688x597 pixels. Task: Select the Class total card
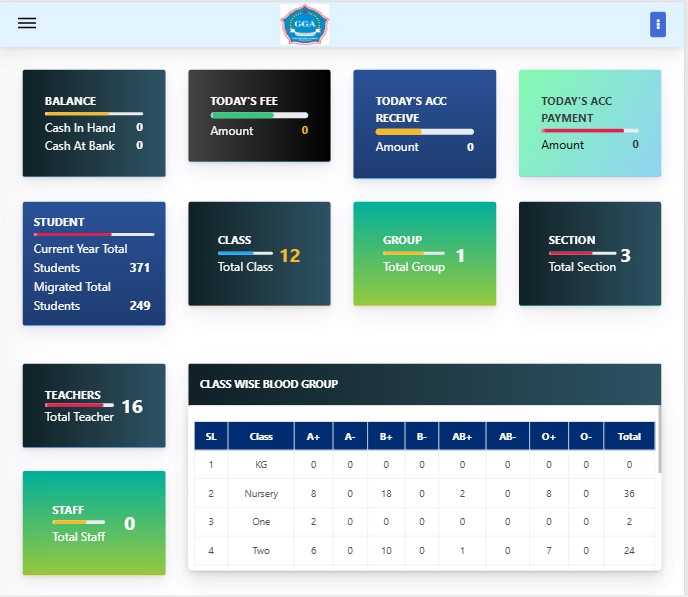tap(259, 254)
